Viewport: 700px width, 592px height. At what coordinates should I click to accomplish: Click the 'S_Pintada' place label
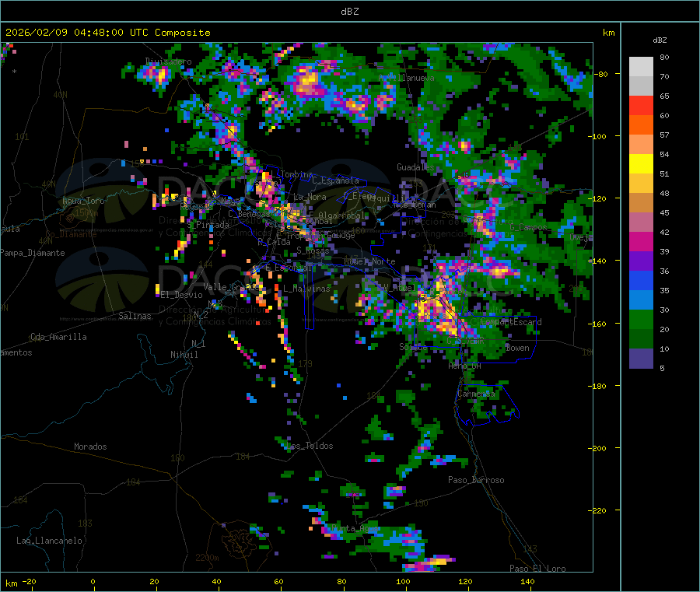point(208,225)
